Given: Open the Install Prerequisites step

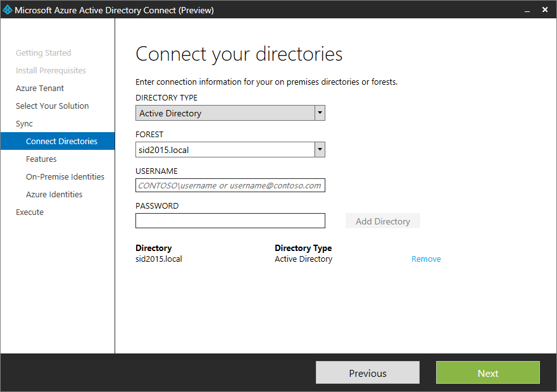Looking at the screenshot, I should pos(51,70).
